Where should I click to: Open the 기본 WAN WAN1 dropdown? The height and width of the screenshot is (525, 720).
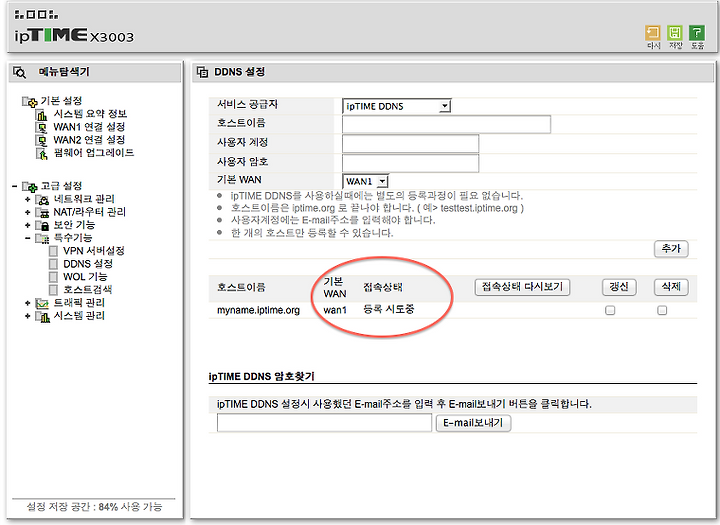point(366,181)
